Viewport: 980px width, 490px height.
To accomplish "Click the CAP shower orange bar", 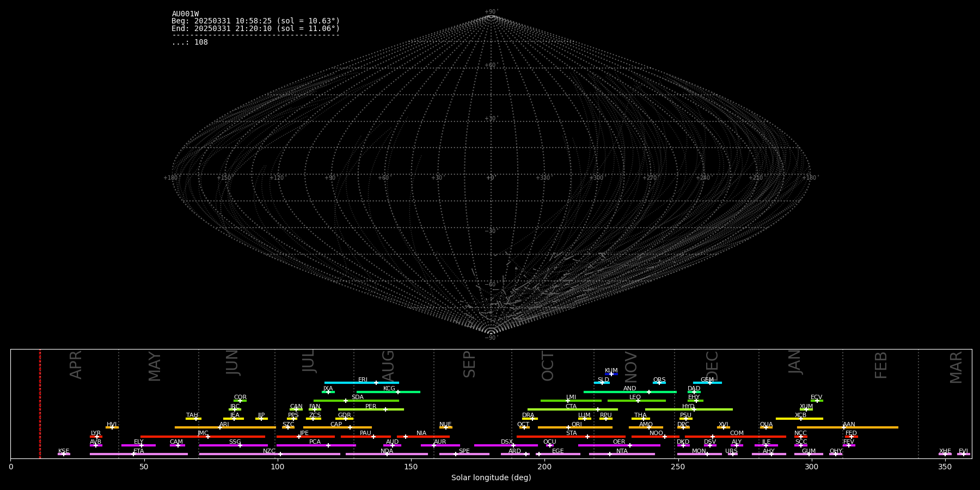I will tap(338, 427).
